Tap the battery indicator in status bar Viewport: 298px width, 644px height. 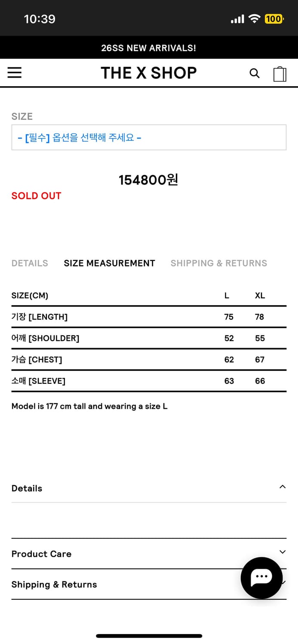[x=273, y=19]
